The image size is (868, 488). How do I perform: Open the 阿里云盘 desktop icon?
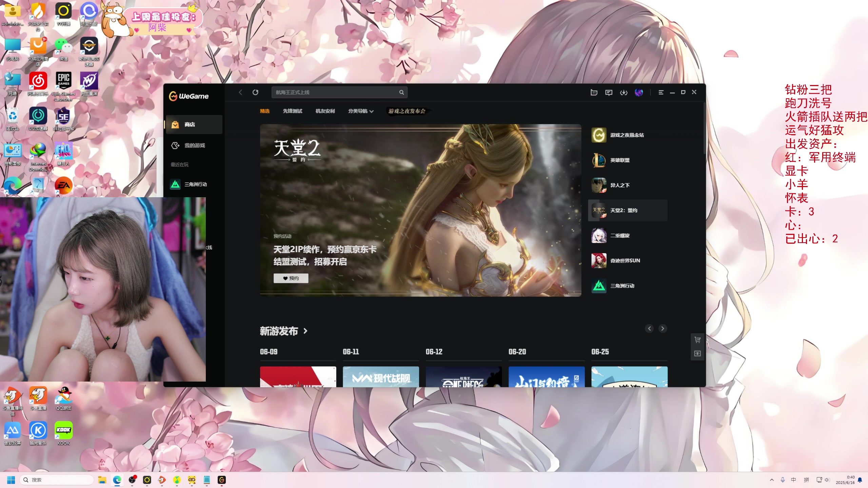pyautogui.click(x=89, y=14)
